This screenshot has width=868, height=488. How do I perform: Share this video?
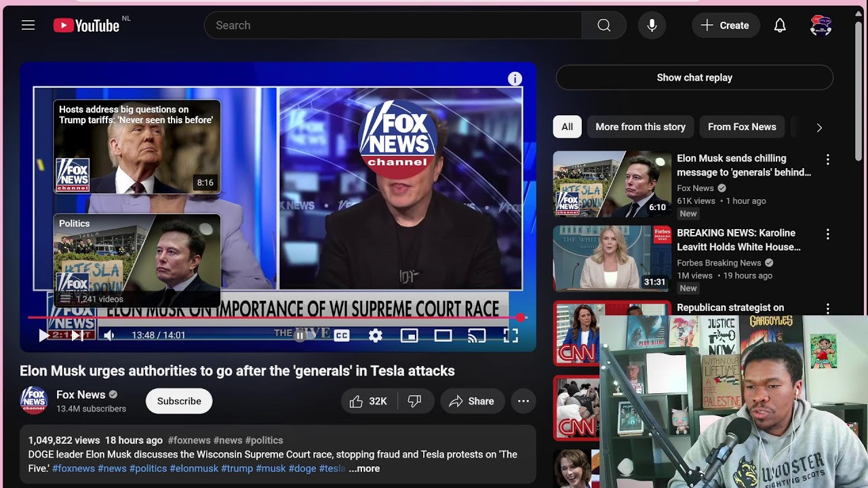(472, 401)
